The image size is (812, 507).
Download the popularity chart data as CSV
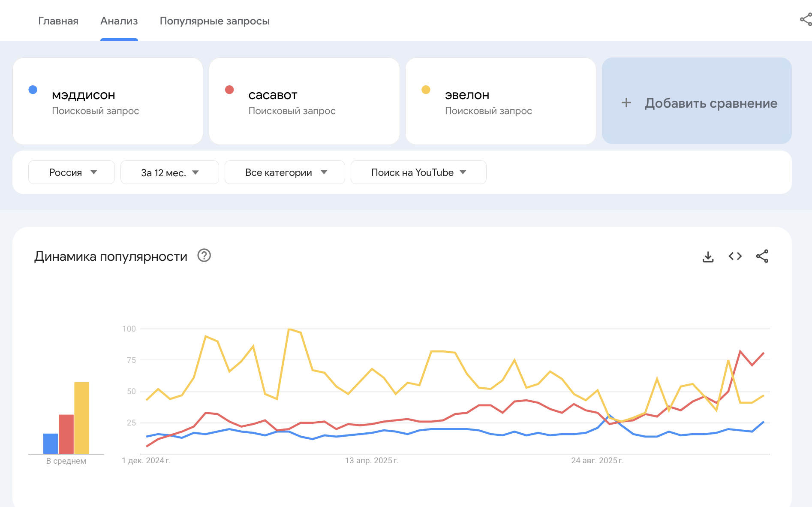point(708,257)
